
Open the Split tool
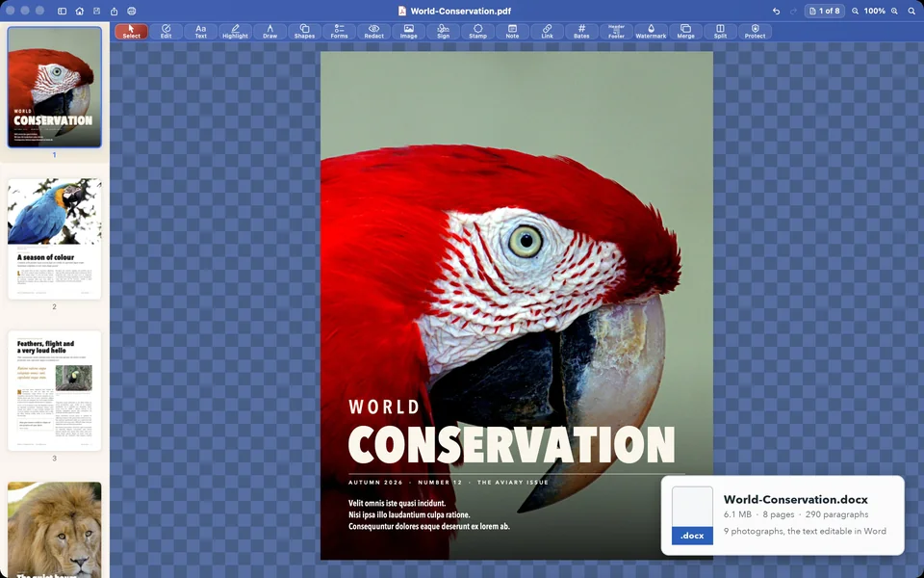(720, 31)
